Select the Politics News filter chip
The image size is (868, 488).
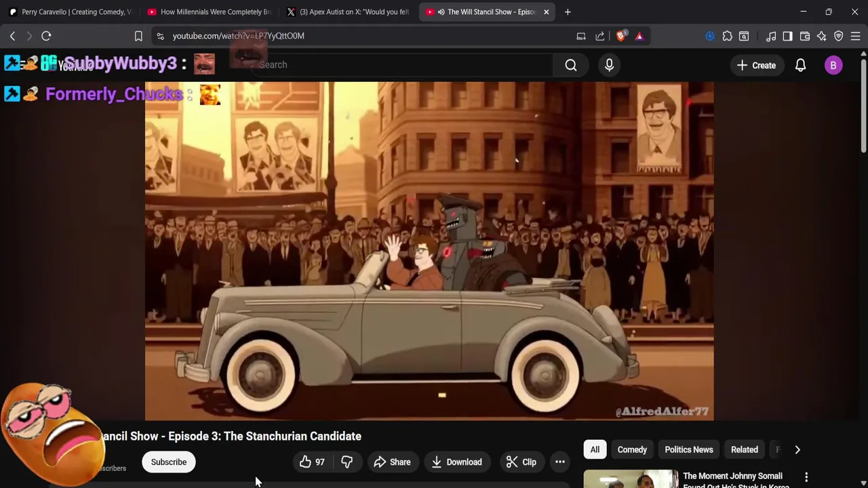coord(689,450)
